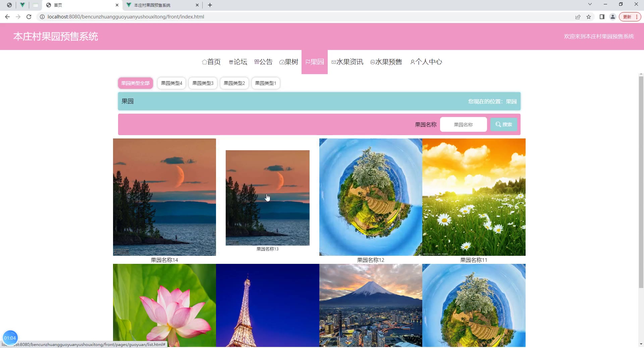Image resolution: width=644 pixels, height=348 pixels.
Task: Filter by 果园类型3
Action: click(x=203, y=83)
